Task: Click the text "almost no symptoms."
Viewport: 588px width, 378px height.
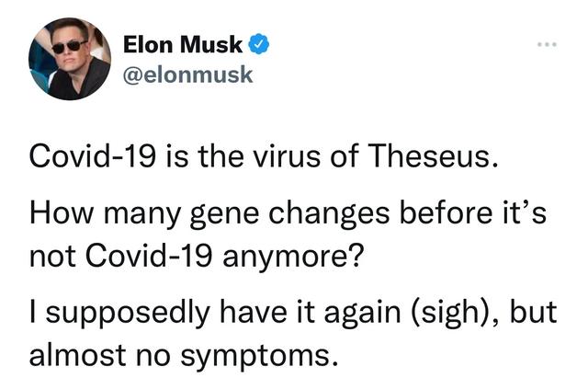Action: click(x=184, y=355)
